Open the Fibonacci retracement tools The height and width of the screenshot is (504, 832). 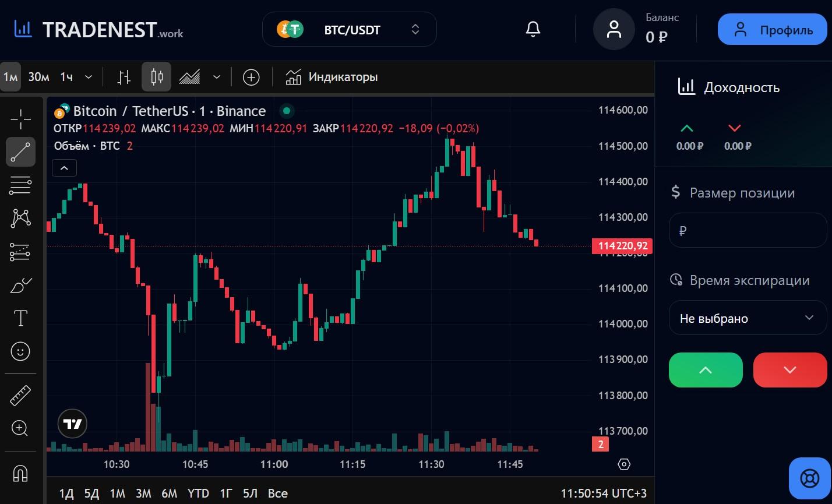point(20,185)
